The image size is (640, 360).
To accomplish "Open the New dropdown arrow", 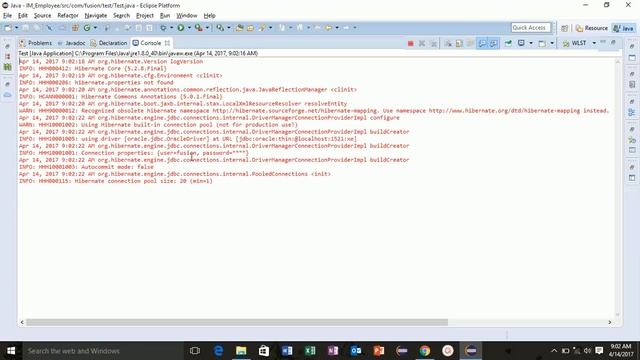I will pos(16,28).
